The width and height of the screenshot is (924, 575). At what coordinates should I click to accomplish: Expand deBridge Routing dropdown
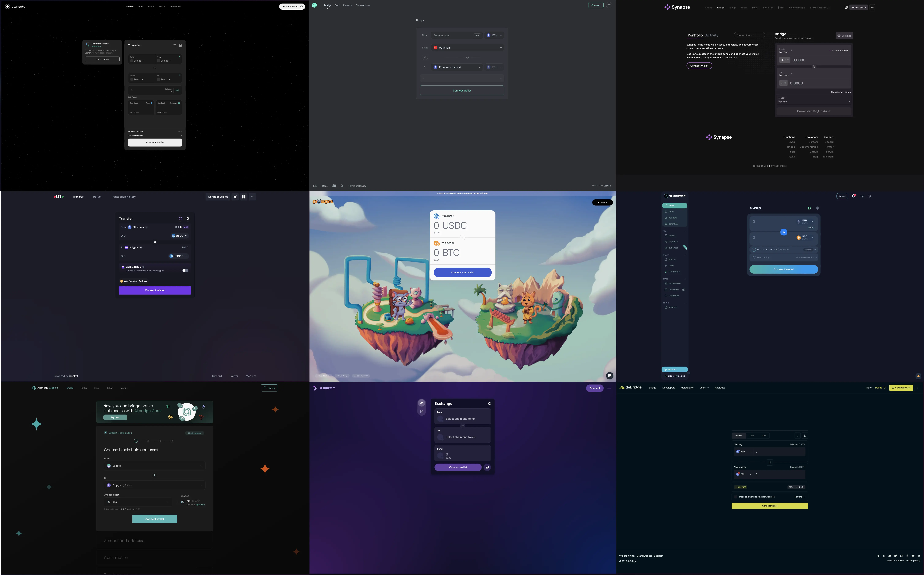(x=800, y=497)
